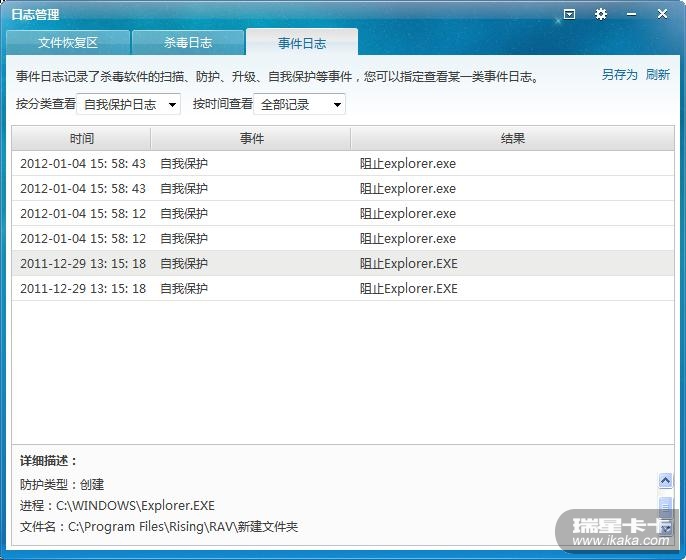Open the settings gear icon
This screenshot has height=560, width=686.
tap(601, 14)
